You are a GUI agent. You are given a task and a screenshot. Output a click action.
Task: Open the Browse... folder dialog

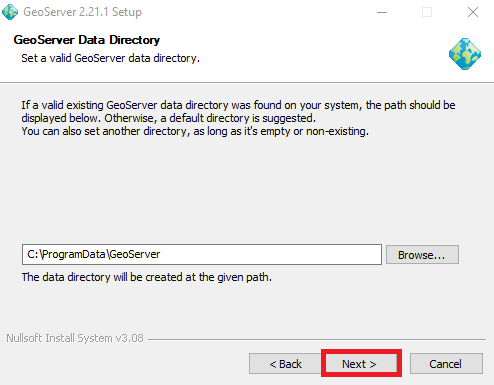pos(422,255)
